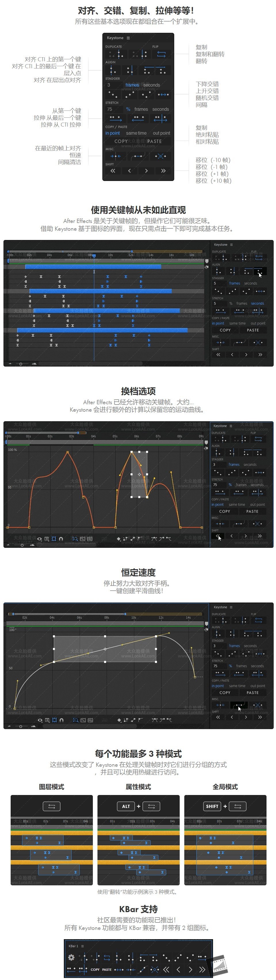
Task: Select Stretch '%' unit in top panel
Action: coord(128,109)
